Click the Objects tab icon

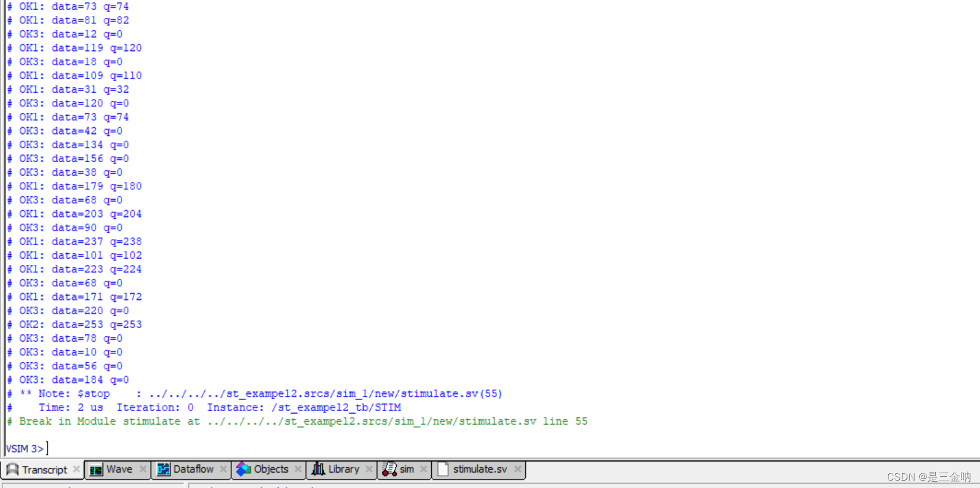[x=244, y=470]
